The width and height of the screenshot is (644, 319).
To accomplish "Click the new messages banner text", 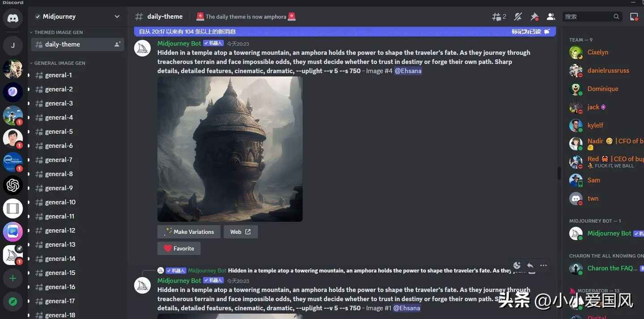I will click(187, 32).
